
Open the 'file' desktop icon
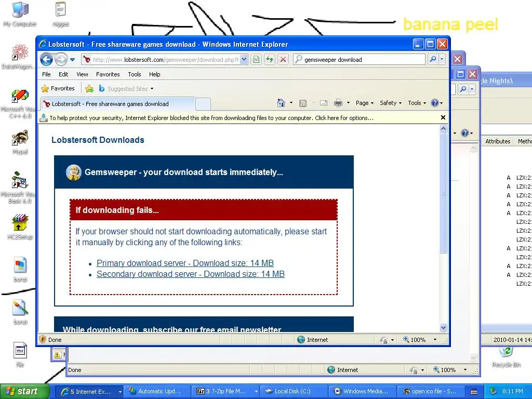[20, 355]
